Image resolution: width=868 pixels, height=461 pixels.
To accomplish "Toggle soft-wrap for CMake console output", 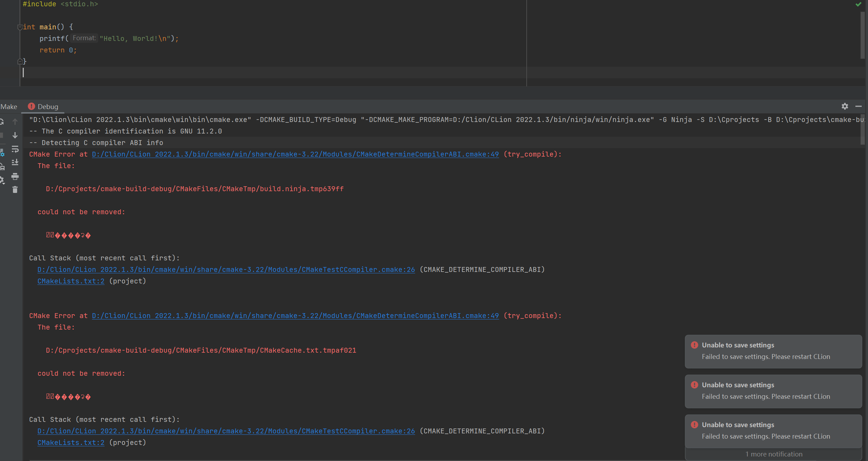I will click(x=15, y=149).
